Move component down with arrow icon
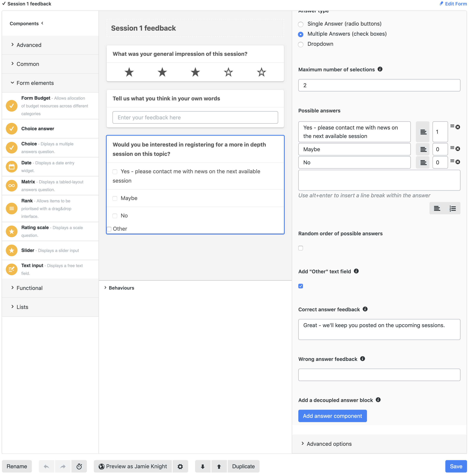Screen dimensions: 469x476 [203, 466]
